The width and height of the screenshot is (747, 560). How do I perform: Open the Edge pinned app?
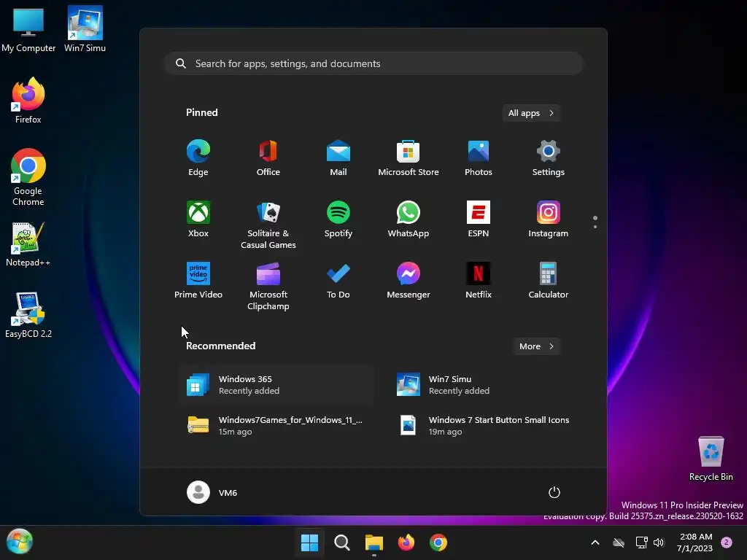click(198, 158)
